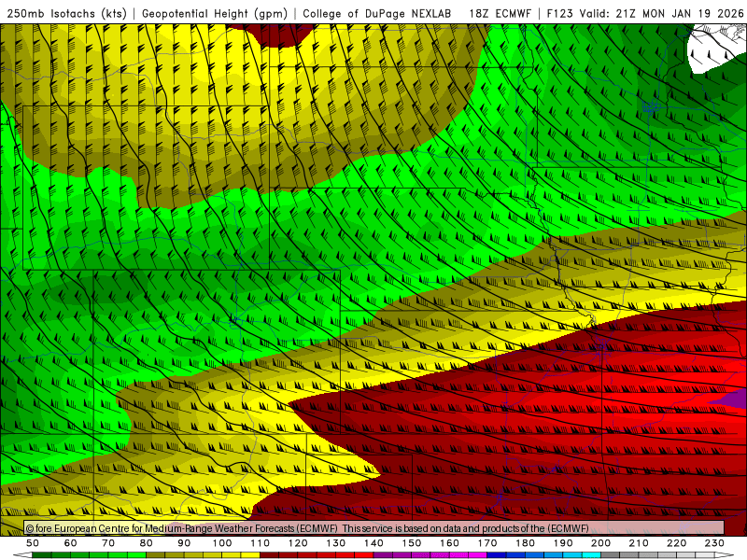This screenshot has width=747, height=560.
Task: Click the legend value '170'
Action: pos(487,543)
